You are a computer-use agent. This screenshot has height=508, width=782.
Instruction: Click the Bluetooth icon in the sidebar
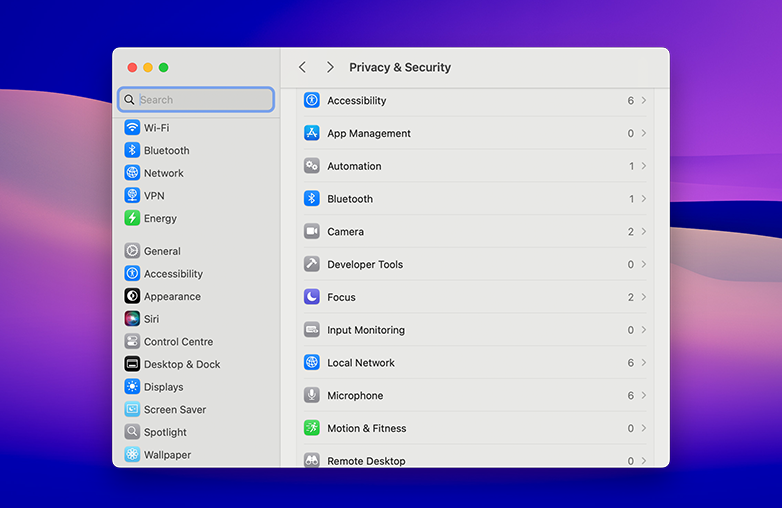[132, 150]
